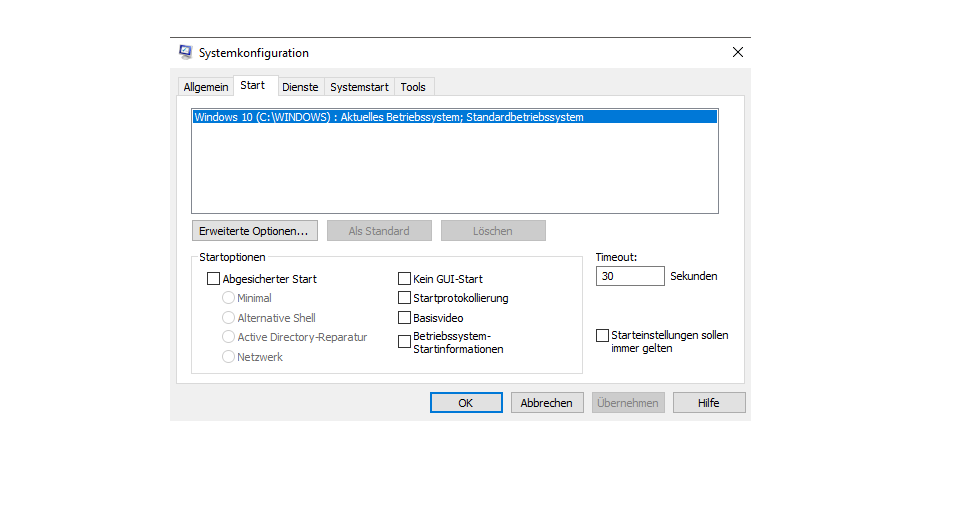Select the Minimal radio option
This screenshot has width=973, height=513.
(228, 298)
